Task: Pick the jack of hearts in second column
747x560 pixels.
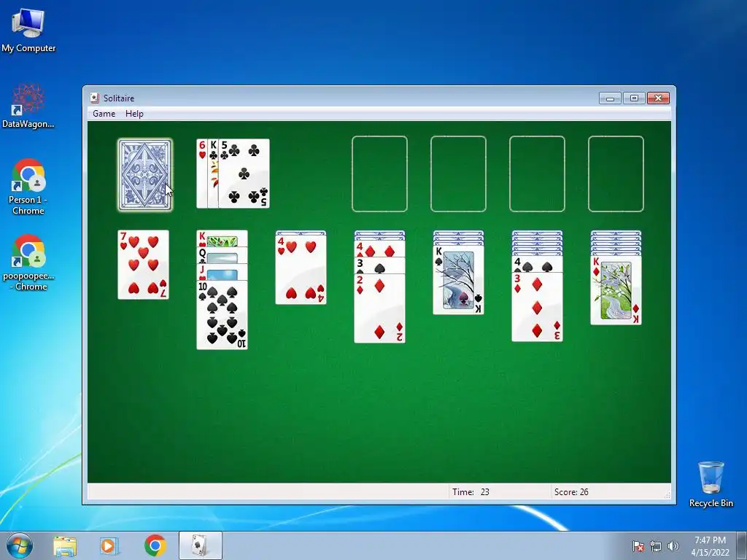Action: (222, 272)
